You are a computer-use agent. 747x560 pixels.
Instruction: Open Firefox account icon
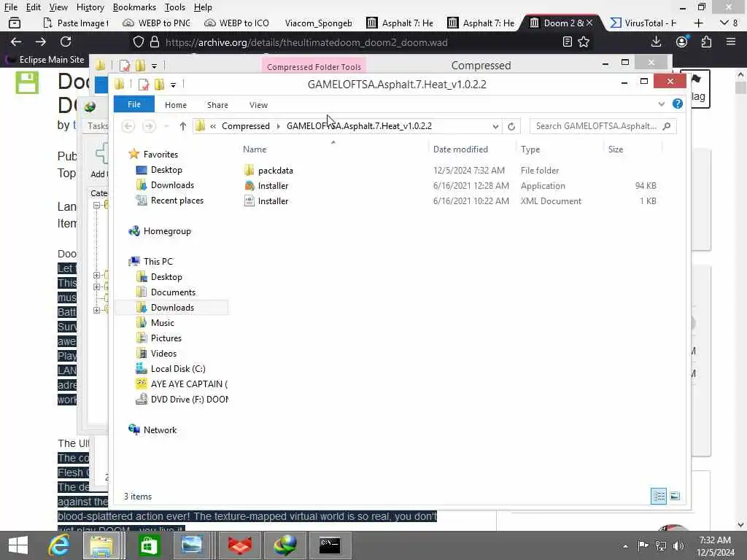pos(682,42)
